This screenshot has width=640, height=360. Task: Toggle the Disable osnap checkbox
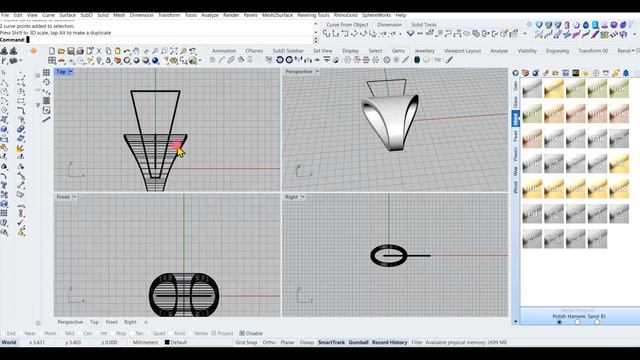coord(242,333)
